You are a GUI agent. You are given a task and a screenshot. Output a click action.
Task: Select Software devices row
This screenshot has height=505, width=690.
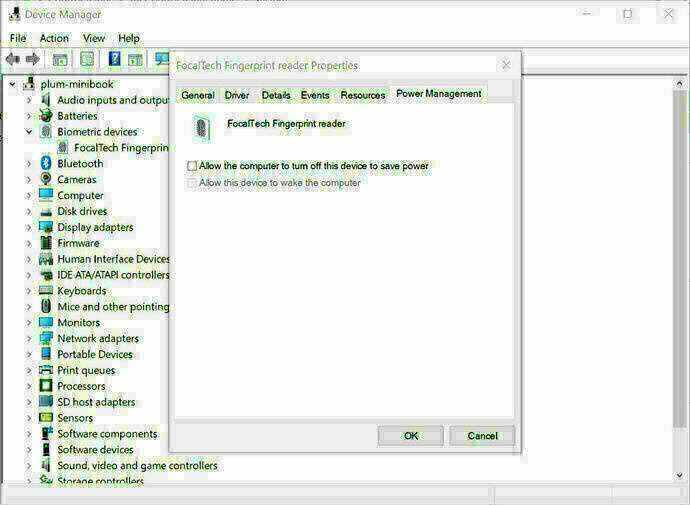point(95,450)
